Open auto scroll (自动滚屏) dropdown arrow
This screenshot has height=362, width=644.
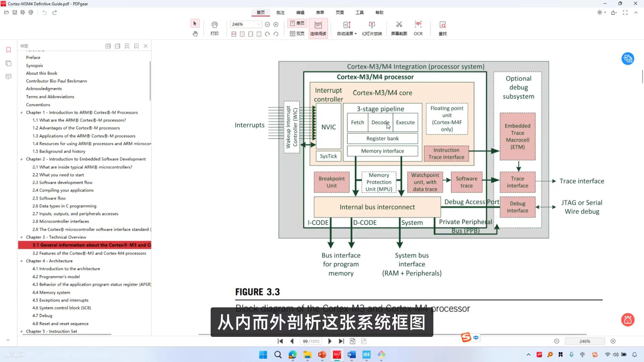point(356,34)
